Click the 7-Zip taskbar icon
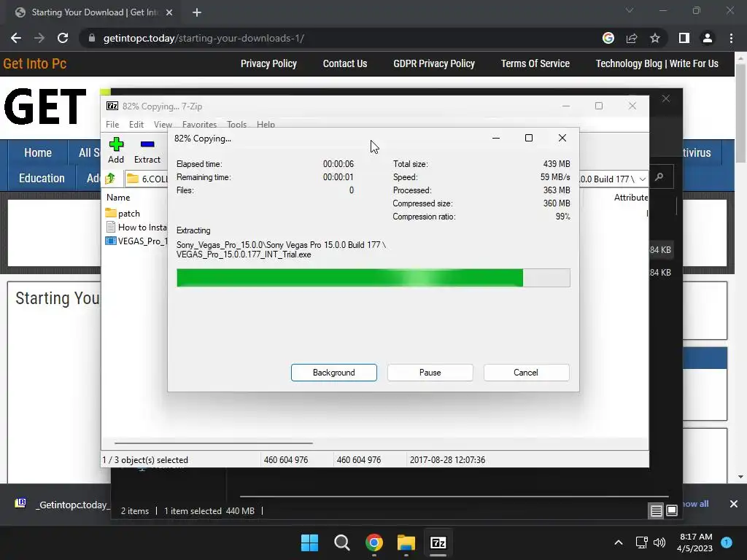 [x=438, y=542]
